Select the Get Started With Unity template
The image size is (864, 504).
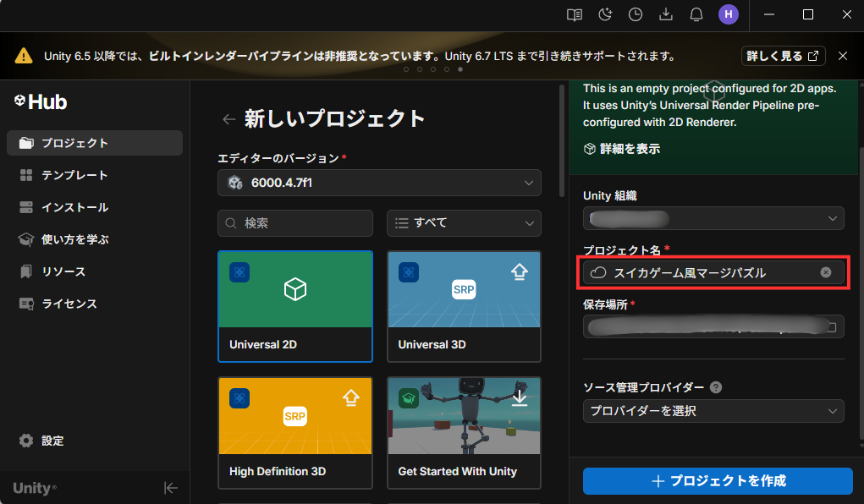click(x=464, y=433)
